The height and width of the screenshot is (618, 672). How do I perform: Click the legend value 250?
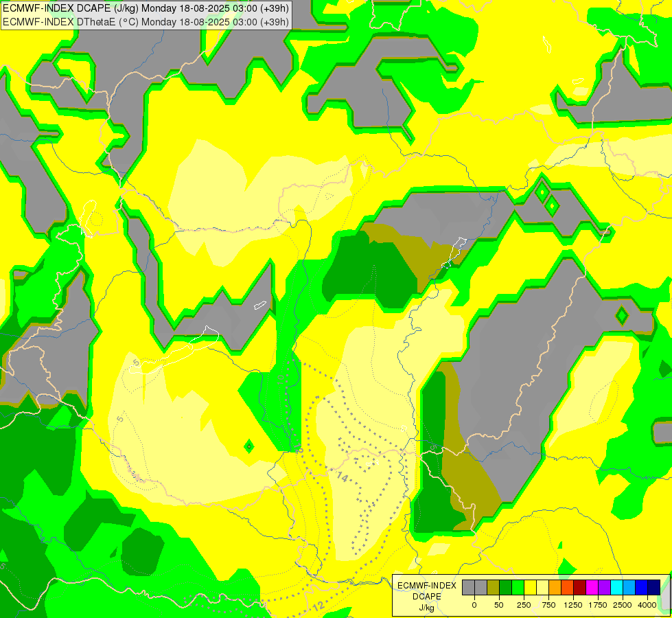click(x=524, y=605)
